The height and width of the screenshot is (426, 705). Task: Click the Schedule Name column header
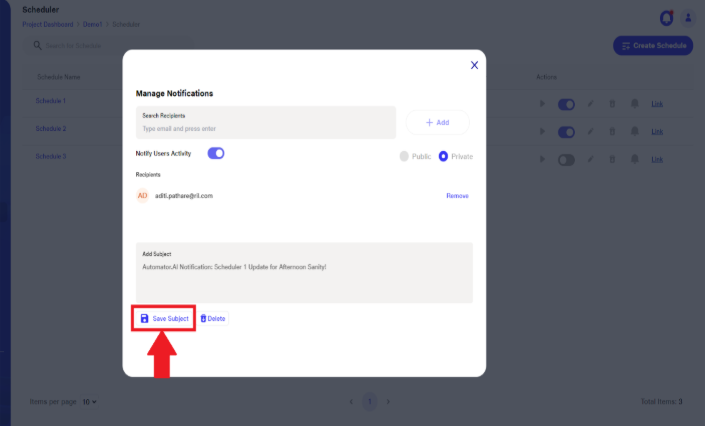tap(58, 77)
